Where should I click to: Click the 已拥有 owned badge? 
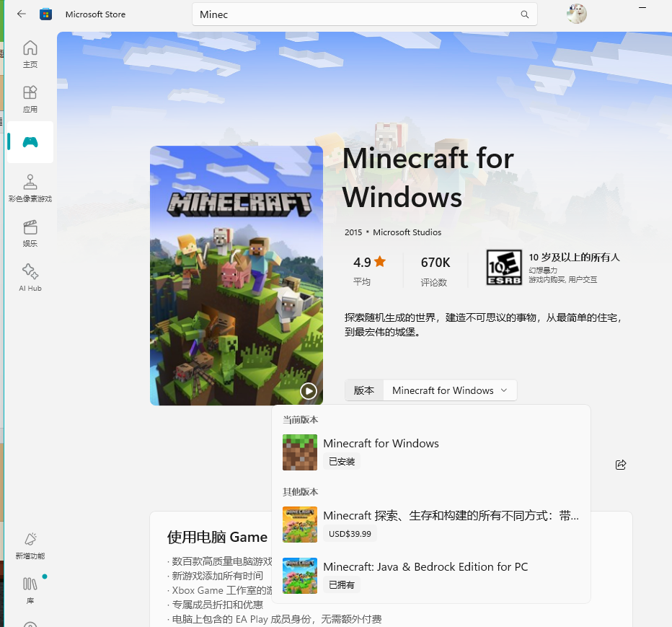(x=342, y=584)
